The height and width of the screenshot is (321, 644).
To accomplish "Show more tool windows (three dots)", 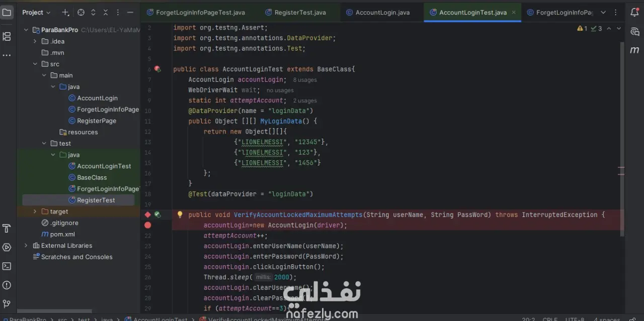I will click(x=7, y=55).
